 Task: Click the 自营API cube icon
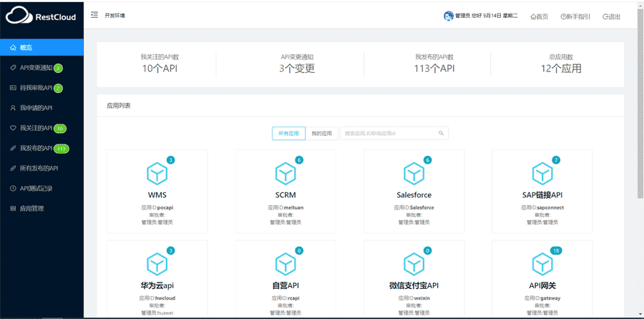286,264
